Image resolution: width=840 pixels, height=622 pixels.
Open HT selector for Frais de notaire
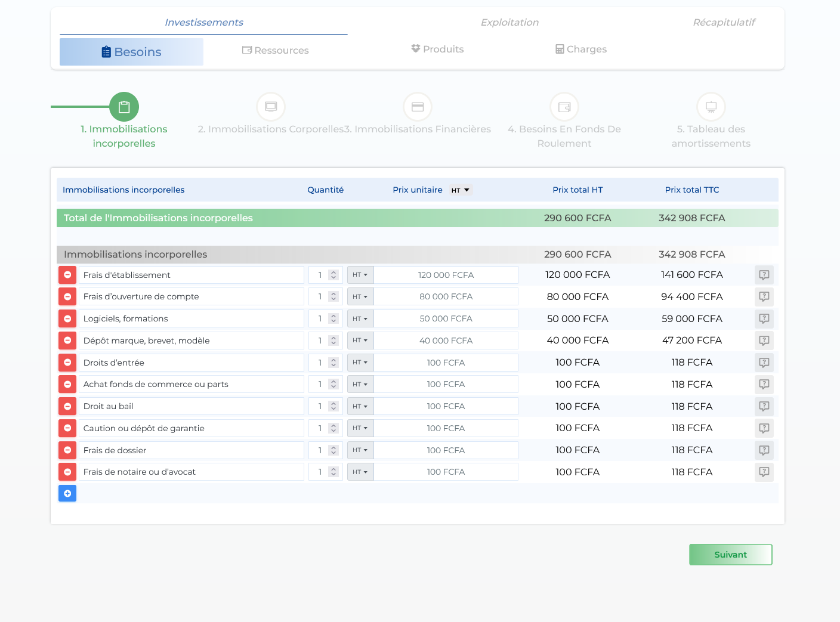pyautogui.click(x=360, y=472)
